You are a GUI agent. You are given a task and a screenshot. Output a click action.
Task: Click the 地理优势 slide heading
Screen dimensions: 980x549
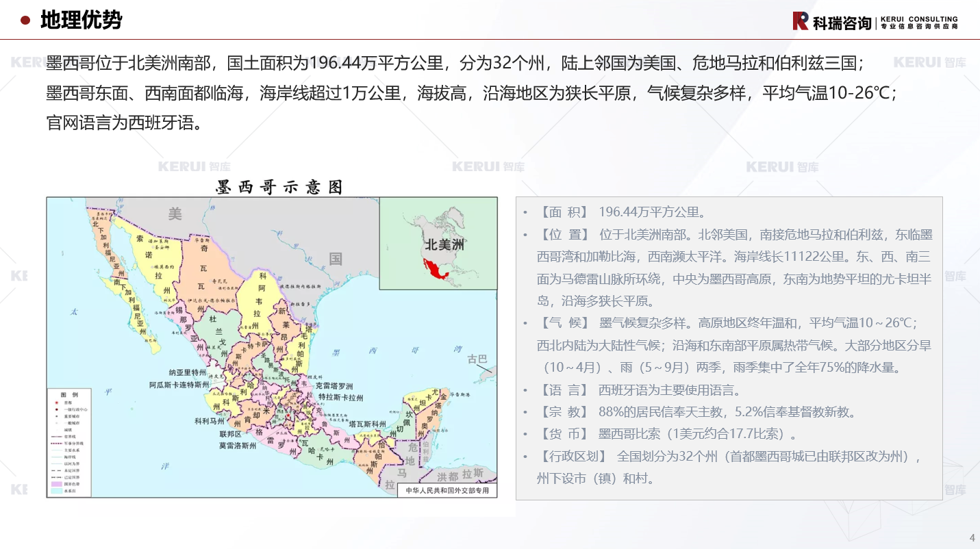tap(81, 21)
